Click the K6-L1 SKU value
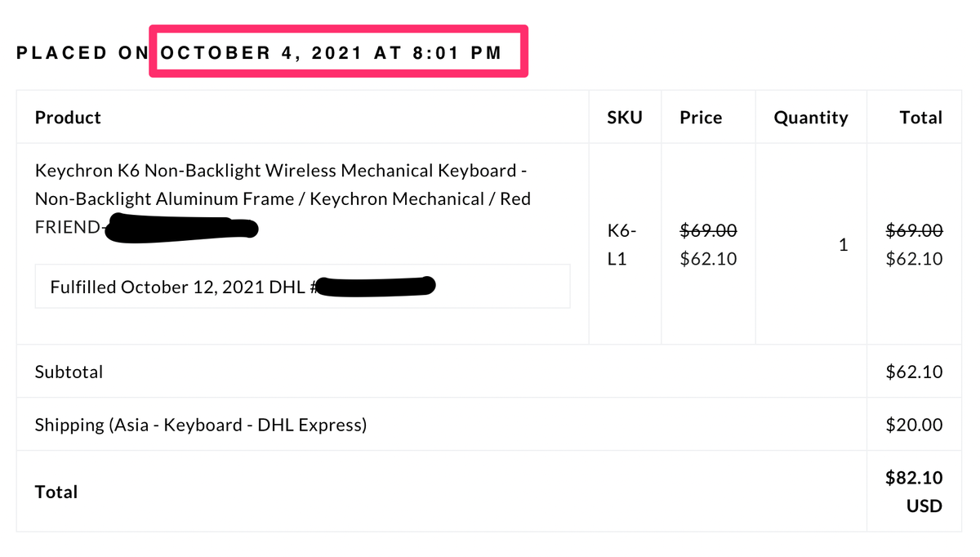This screenshot has width=980, height=557. tap(621, 245)
